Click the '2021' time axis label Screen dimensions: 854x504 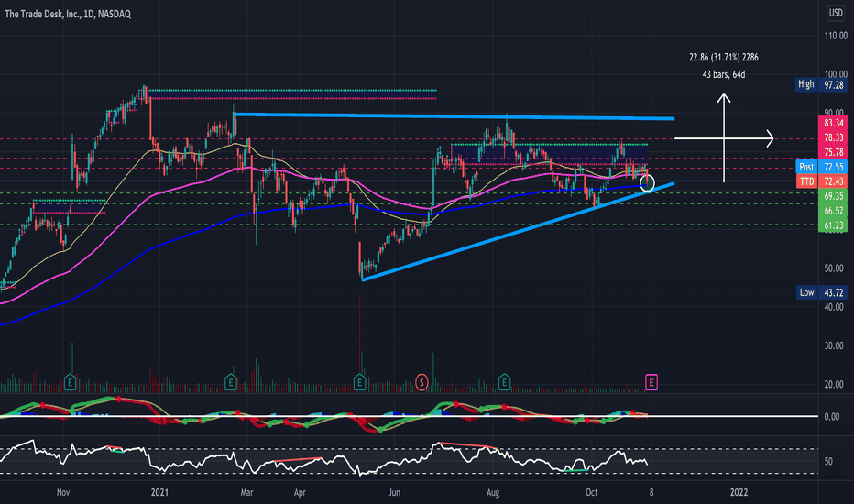[x=159, y=493]
